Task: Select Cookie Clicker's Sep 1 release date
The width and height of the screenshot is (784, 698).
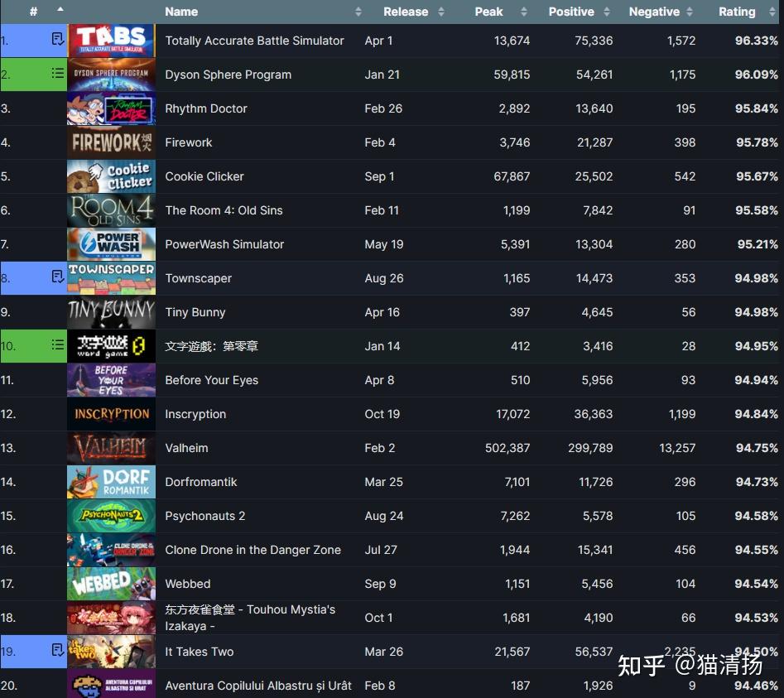Action: pyautogui.click(x=379, y=176)
